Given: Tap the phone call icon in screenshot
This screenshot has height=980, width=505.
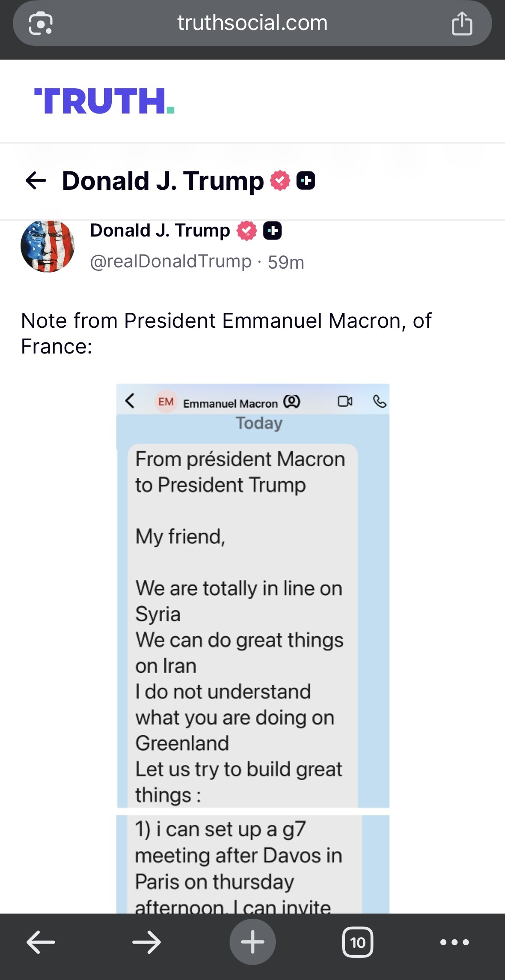Looking at the screenshot, I should (x=379, y=402).
